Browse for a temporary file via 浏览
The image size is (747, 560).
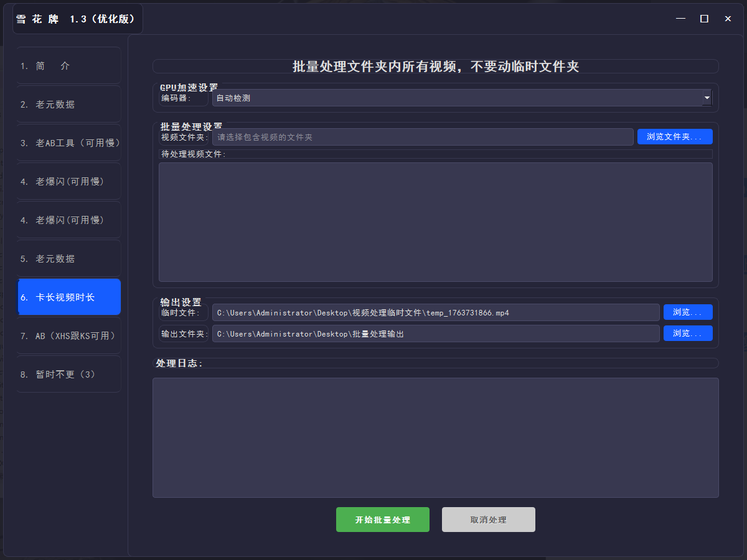(688, 312)
